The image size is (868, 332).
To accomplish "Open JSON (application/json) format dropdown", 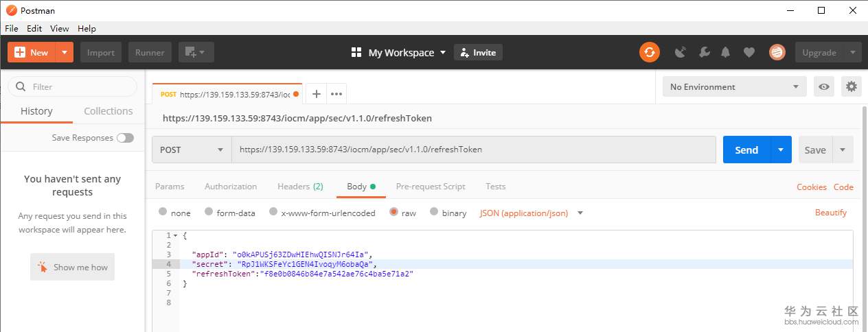I will [x=532, y=213].
